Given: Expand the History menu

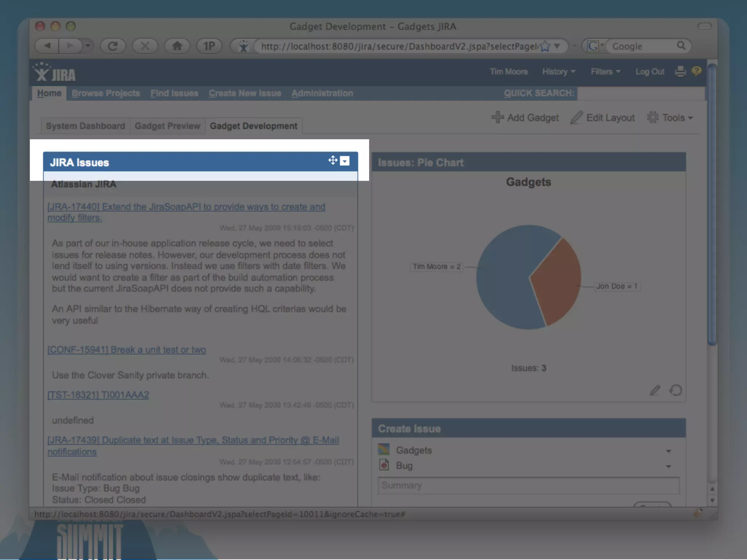Looking at the screenshot, I should (558, 71).
